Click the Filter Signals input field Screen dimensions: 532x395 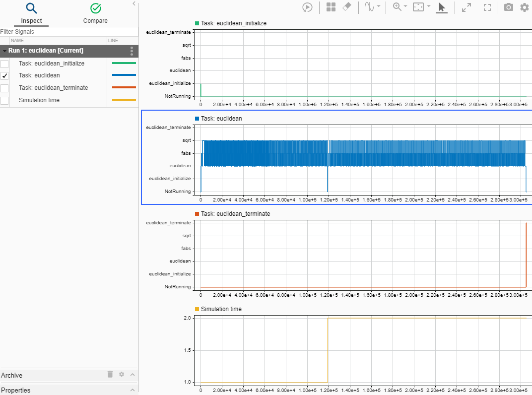coord(69,32)
